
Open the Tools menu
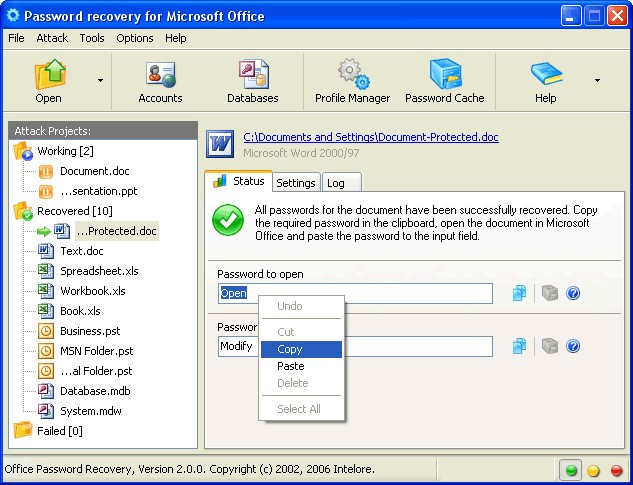tap(92, 38)
